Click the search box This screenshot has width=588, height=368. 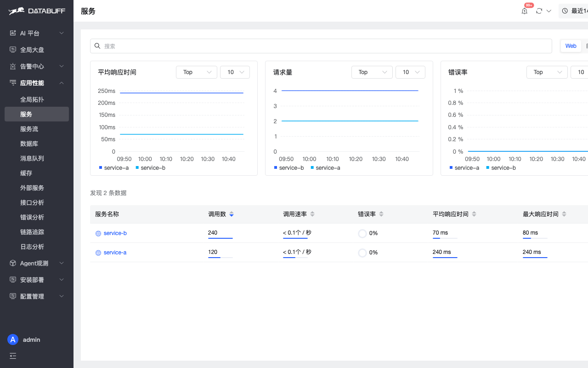click(321, 46)
